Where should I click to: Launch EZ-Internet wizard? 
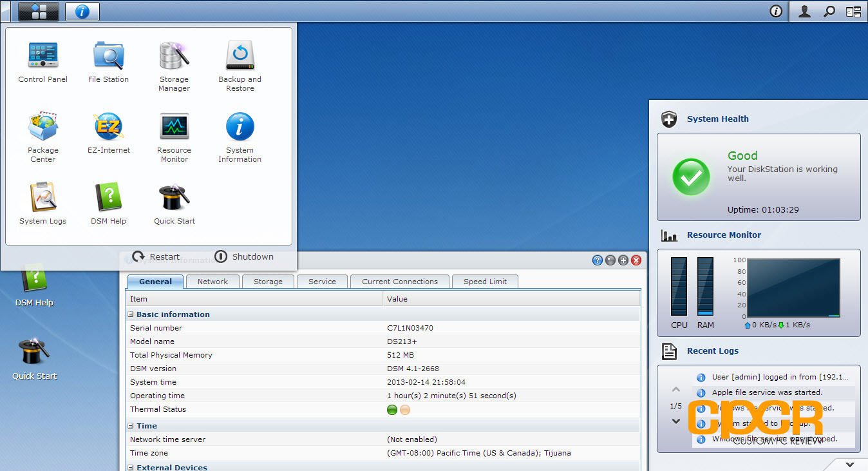[109, 133]
